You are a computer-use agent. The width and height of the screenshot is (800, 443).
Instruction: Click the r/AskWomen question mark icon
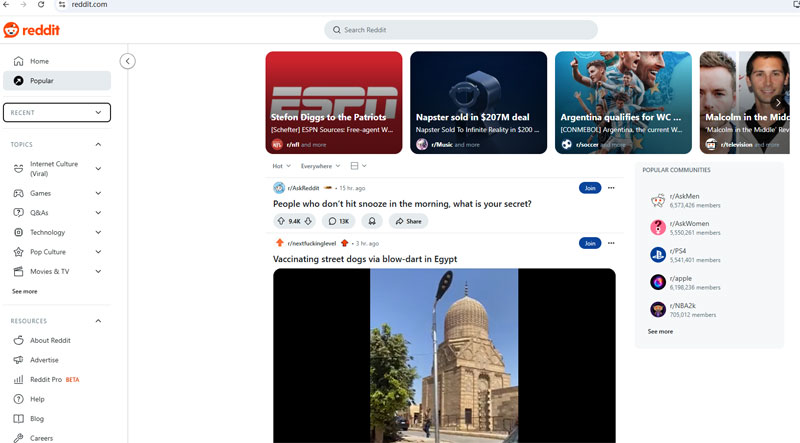(x=658, y=227)
